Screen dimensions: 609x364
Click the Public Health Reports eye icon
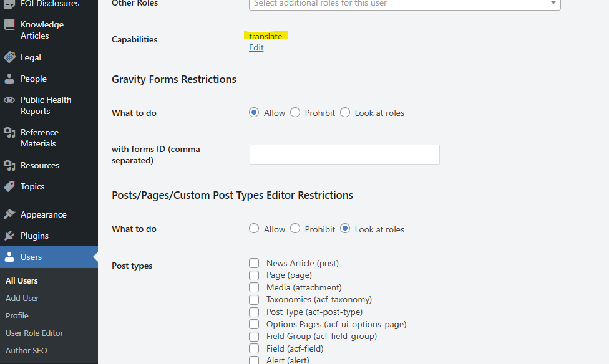pyautogui.click(x=9, y=100)
